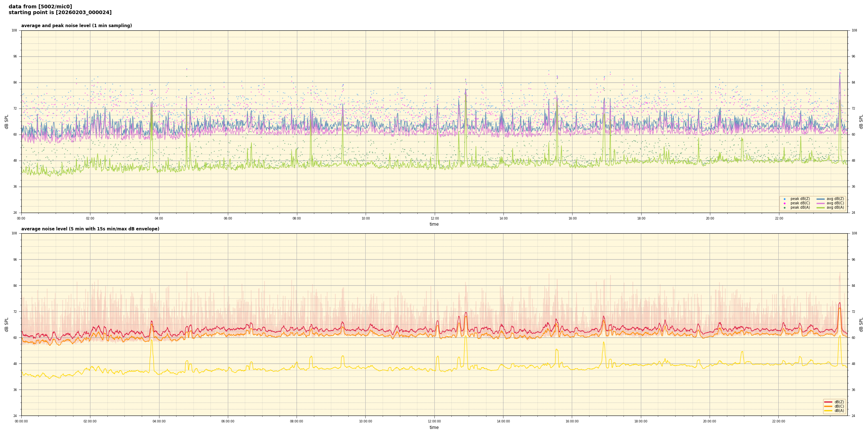
Task: Click the 06:00:00 tick label on bottom chart
Action: (x=228, y=421)
